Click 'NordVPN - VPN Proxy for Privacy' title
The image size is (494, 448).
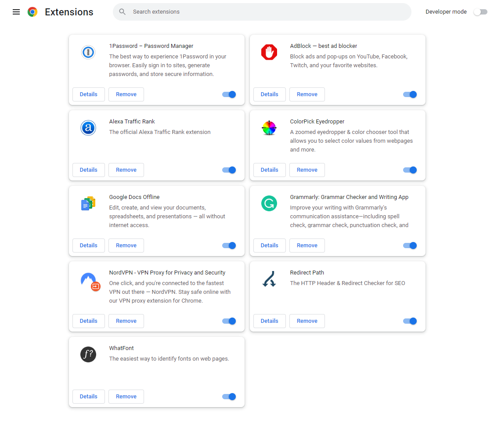point(167,273)
